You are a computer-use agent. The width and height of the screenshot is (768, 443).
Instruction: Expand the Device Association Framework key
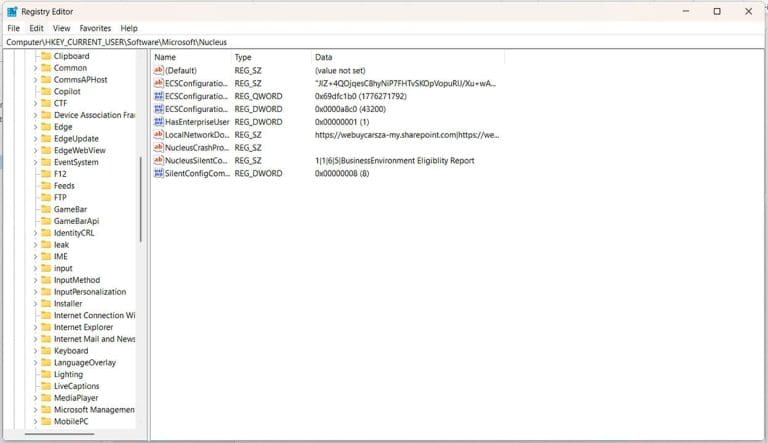pyautogui.click(x=35, y=115)
